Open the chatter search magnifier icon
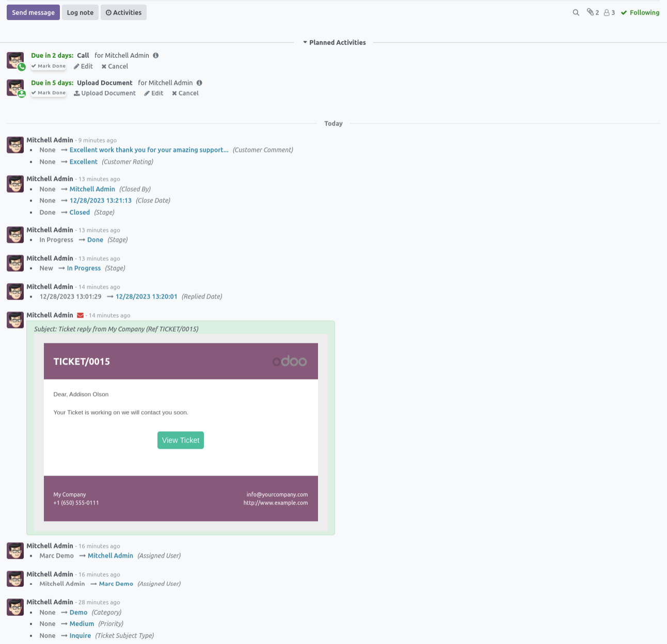The image size is (667, 644). tap(576, 12)
